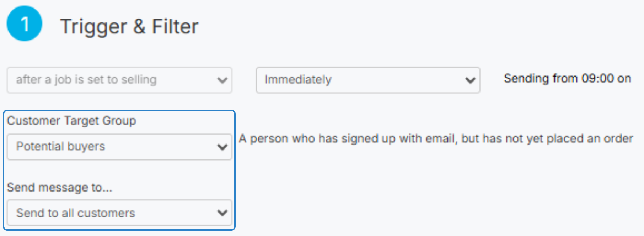Click the Send message to label
Image resolution: width=644 pixels, height=236 pixels.
[x=60, y=188]
